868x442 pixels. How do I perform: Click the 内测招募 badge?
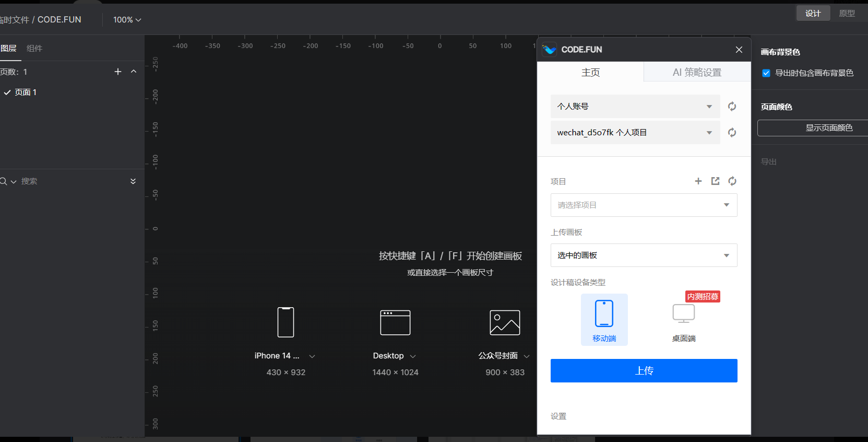[703, 296]
